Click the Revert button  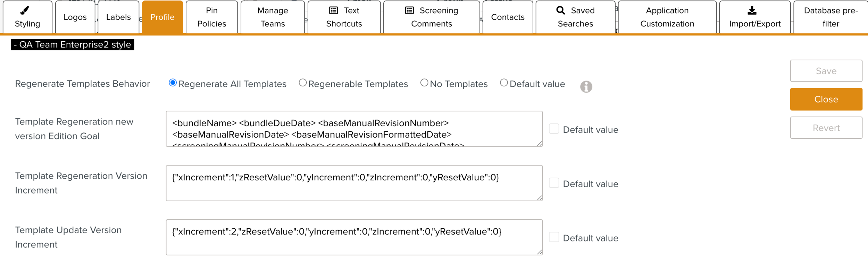pyautogui.click(x=826, y=128)
